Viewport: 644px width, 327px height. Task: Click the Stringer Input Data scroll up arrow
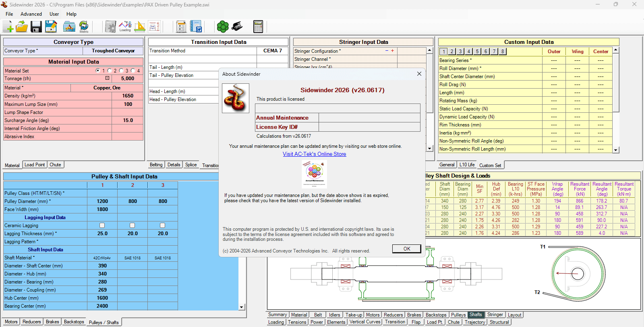(430, 50)
